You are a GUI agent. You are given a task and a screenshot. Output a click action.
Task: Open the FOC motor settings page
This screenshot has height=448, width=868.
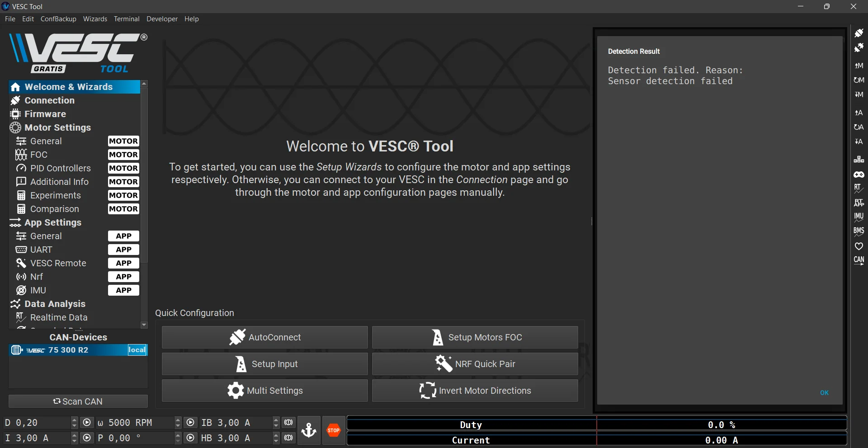pos(74,155)
